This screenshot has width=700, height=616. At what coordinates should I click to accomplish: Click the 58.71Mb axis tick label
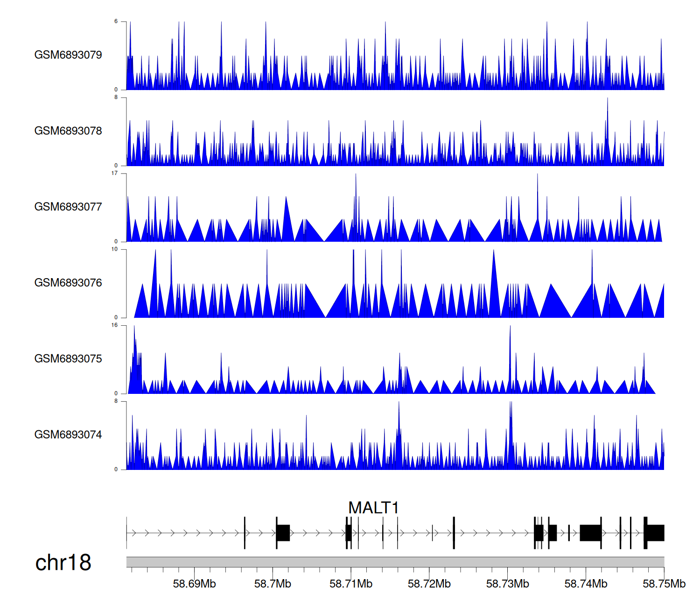pos(351,584)
